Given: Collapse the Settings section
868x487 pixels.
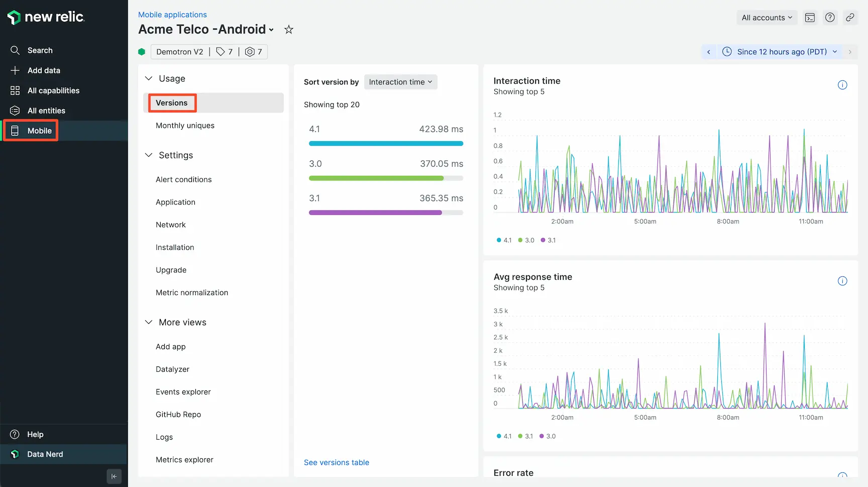Looking at the screenshot, I should 149,155.
